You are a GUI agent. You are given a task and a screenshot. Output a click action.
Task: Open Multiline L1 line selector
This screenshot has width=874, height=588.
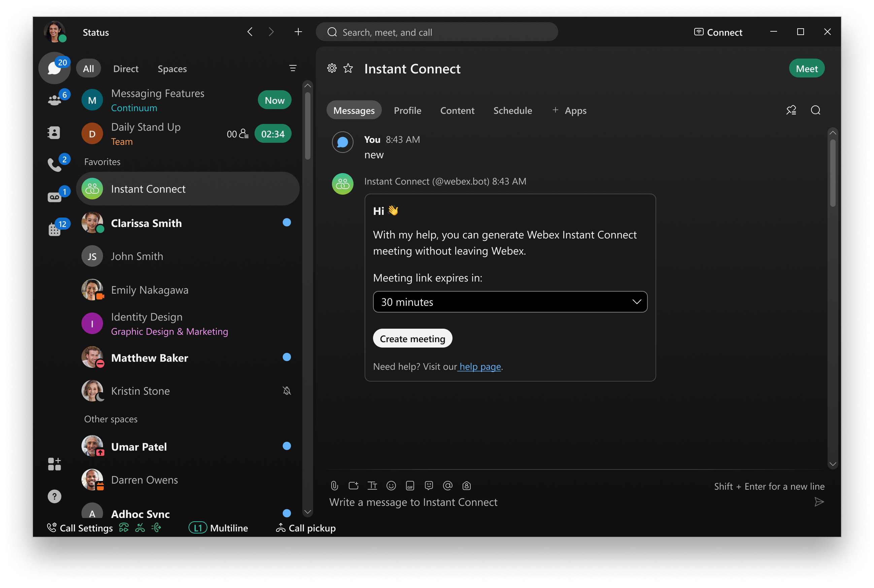pos(218,528)
